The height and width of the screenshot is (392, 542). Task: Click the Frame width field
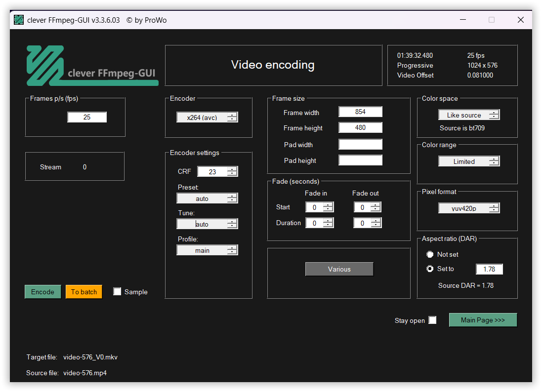point(360,112)
